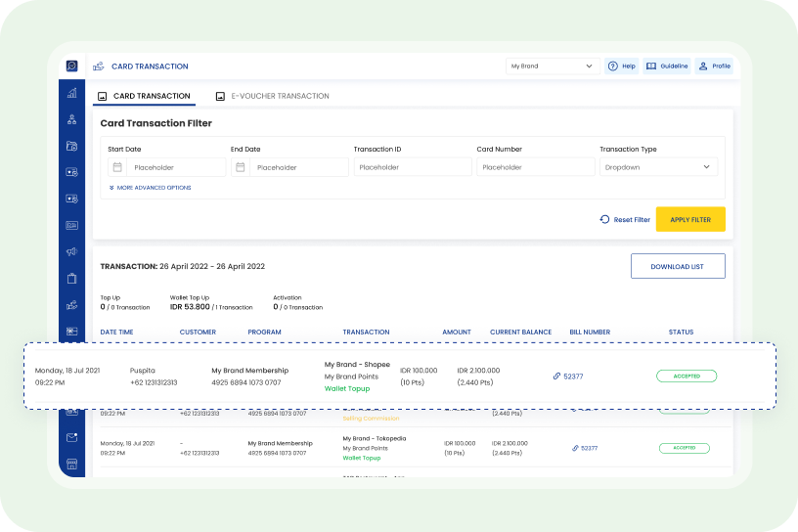
Task: Open the folder sidebar icon
Action: click(x=71, y=146)
